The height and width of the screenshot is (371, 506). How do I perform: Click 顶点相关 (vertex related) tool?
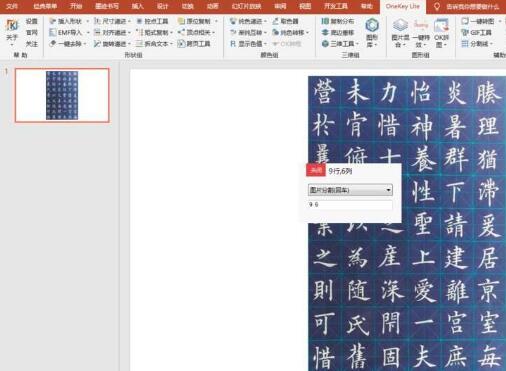195,32
